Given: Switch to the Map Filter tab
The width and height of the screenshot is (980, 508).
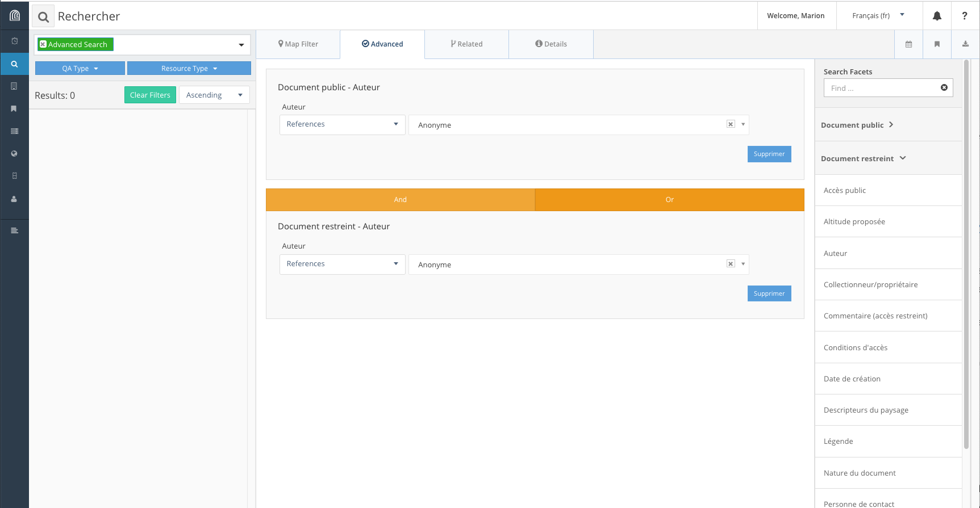Looking at the screenshot, I should [298, 44].
